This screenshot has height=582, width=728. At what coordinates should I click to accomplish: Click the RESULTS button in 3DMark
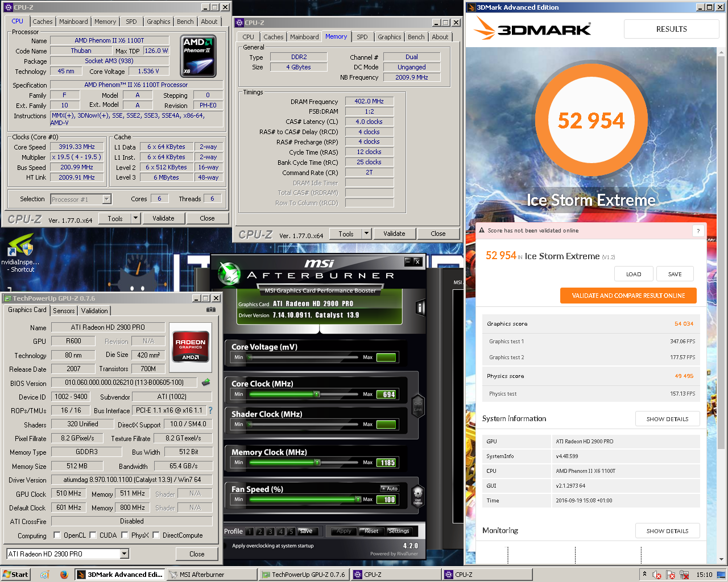[671, 29]
